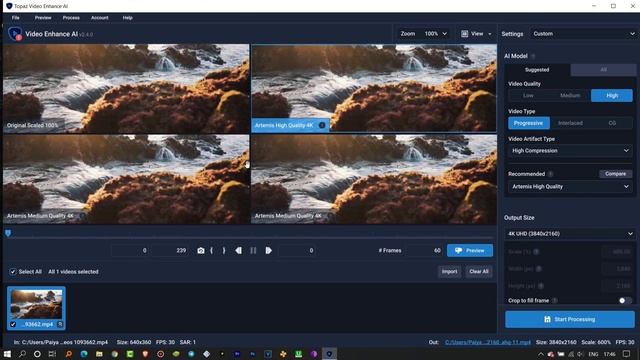Click the camera snapshot icon
This screenshot has width=640, height=360.
pyautogui.click(x=201, y=251)
